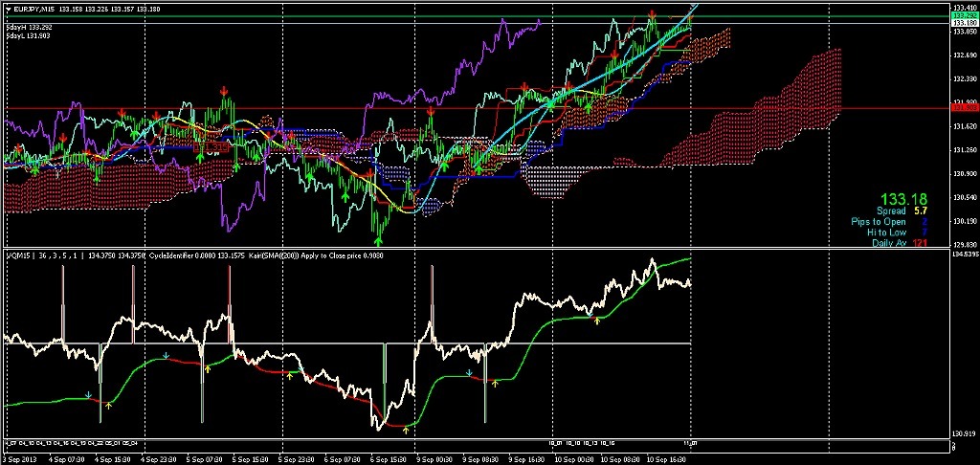This screenshot has height=465, width=980.
Task: Click the 130.540 price scale value
Action: [x=963, y=198]
